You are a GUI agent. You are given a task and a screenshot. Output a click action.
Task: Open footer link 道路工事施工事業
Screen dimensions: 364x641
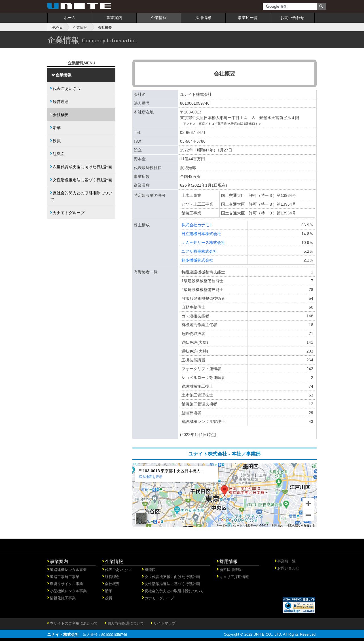(x=65, y=577)
